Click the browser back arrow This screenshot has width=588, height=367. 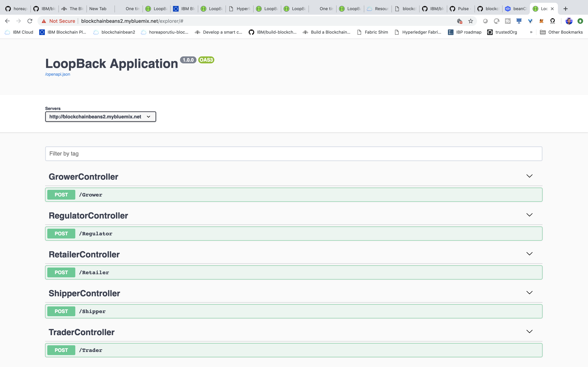point(7,21)
